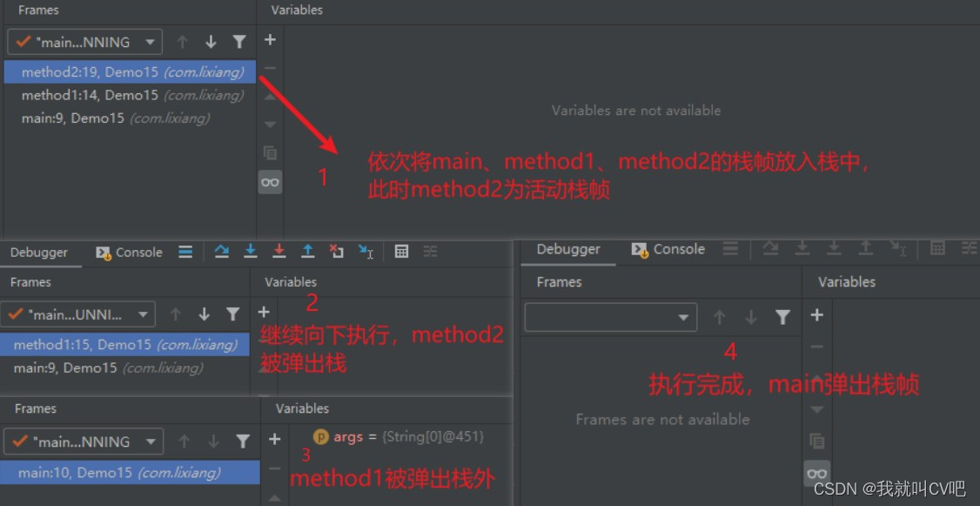Click Variables header above 'Variables are not available'
Image resolution: width=980 pixels, height=506 pixels.
(x=297, y=10)
